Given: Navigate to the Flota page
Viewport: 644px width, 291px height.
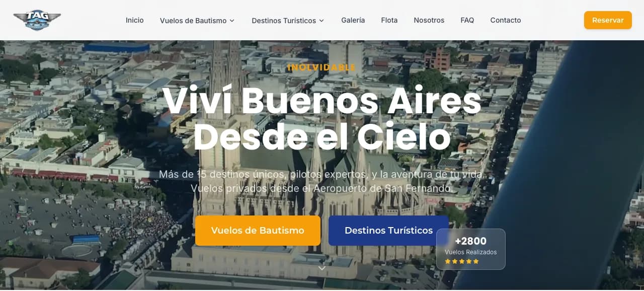Looking at the screenshot, I should [389, 20].
